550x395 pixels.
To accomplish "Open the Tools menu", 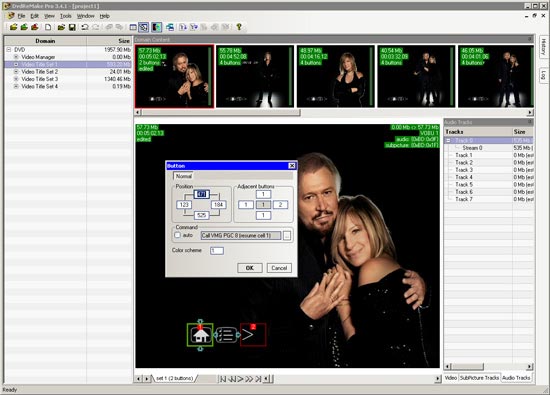I will click(66, 16).
